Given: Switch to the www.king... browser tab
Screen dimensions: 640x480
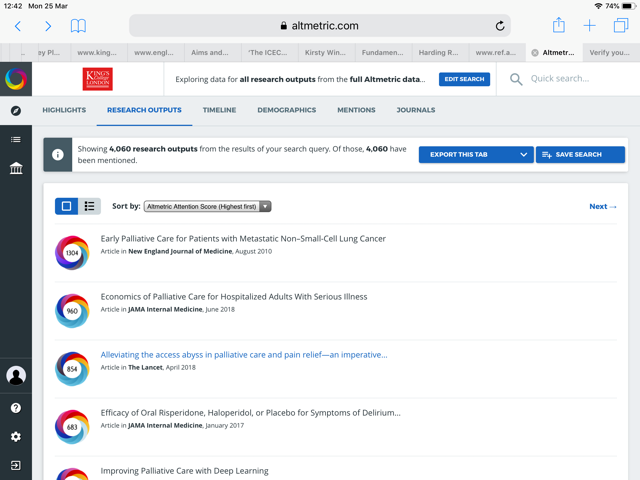Looking at the screenshot, I should coord(99,53).
